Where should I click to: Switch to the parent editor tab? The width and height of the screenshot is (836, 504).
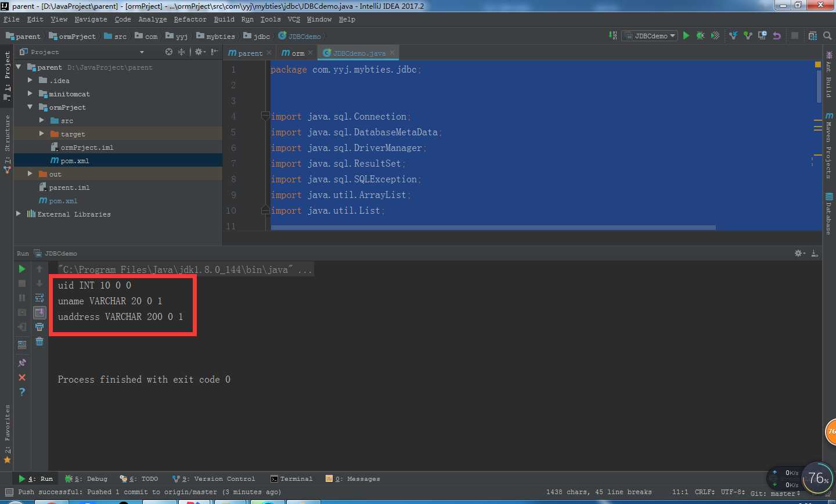click(249, 53)
